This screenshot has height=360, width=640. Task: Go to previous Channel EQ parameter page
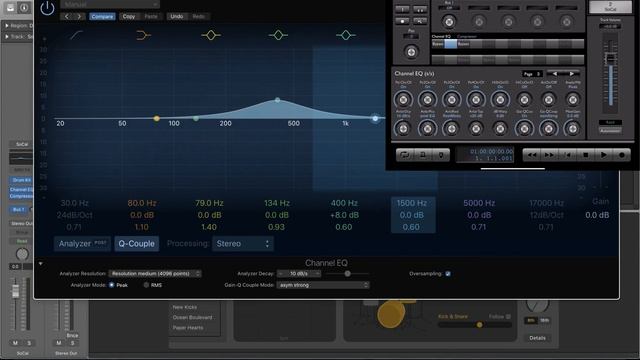click(554, 74)
